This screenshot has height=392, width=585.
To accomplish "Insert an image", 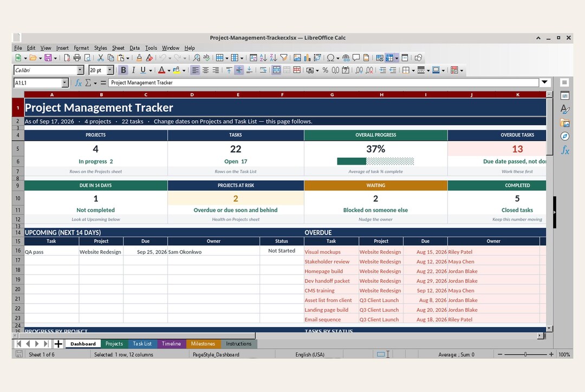I will (297, 58).
